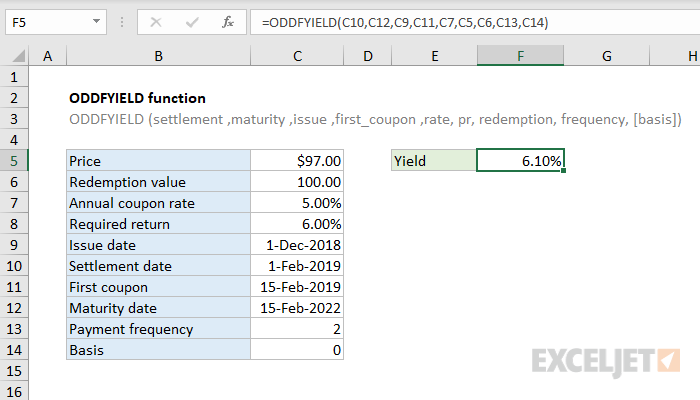Select row 4 header

pos(14,140)
